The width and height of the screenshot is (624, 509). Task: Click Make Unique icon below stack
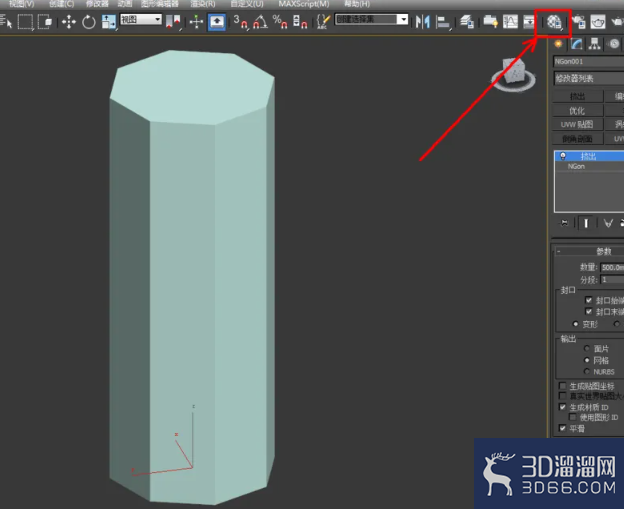[x=608, y=223]
